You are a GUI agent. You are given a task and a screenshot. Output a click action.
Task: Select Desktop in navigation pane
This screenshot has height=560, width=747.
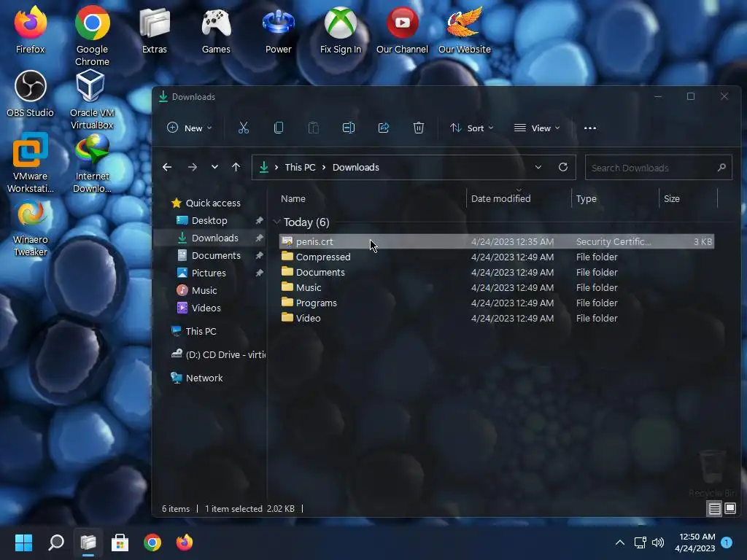coord(209,220)
